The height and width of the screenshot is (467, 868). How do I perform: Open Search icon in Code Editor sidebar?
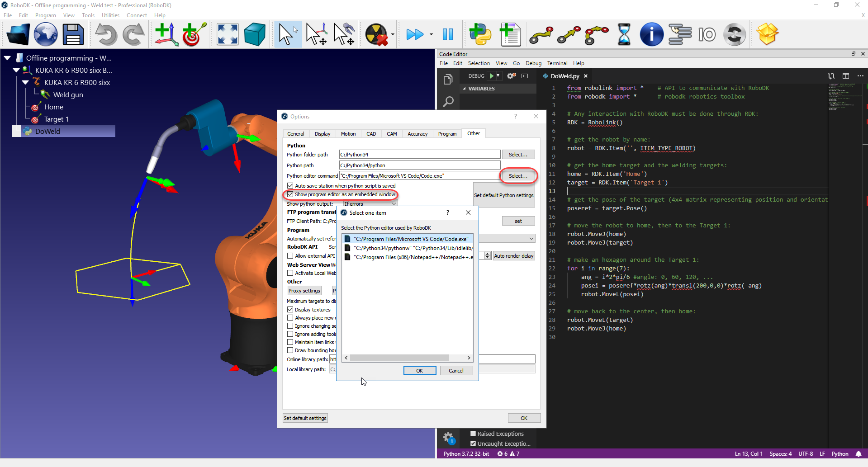click(x=448, y=102)
